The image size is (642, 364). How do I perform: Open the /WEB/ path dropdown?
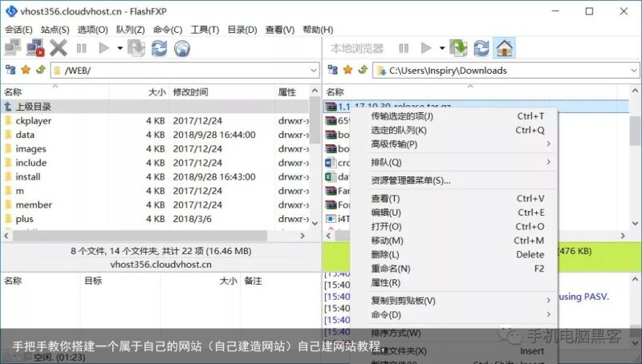click(x=314, y=71)
